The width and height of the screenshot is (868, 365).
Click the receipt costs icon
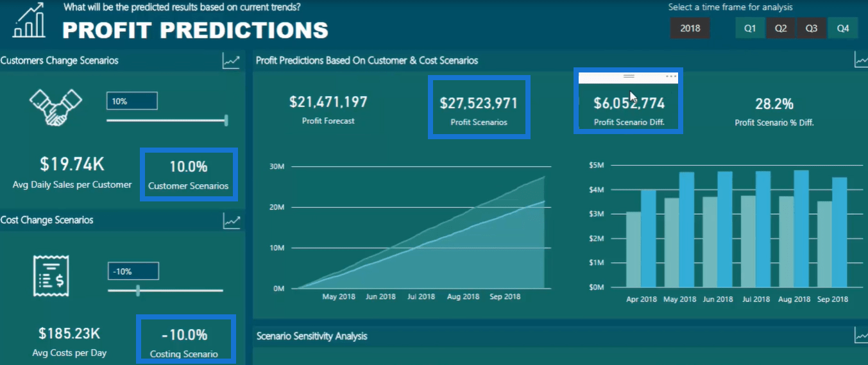coord(51,275)
